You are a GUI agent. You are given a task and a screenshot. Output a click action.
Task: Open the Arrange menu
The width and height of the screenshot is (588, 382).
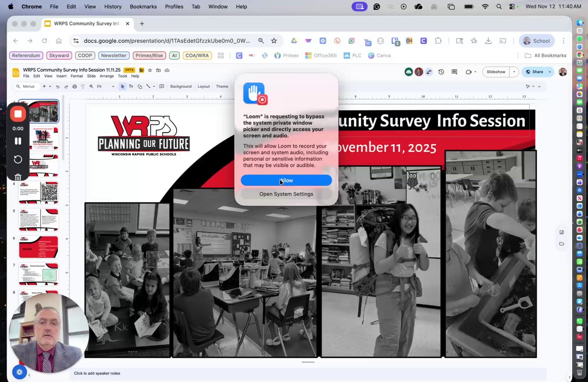(107, 76)
